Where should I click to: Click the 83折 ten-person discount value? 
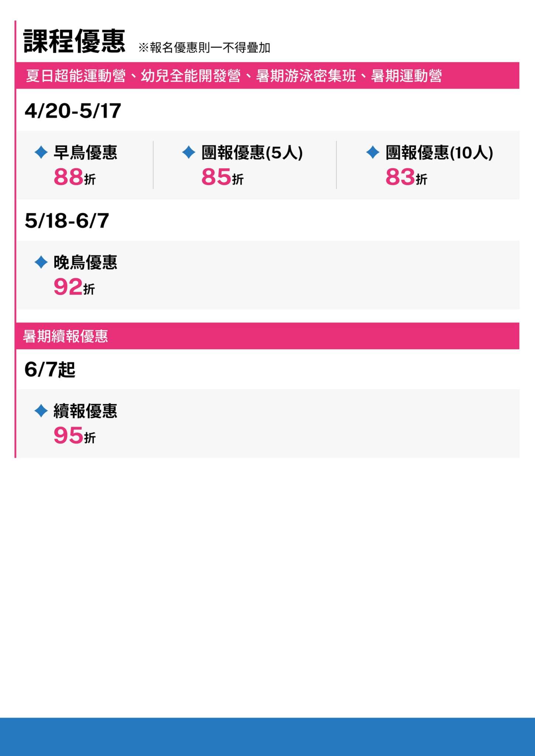tap(406, 177)
